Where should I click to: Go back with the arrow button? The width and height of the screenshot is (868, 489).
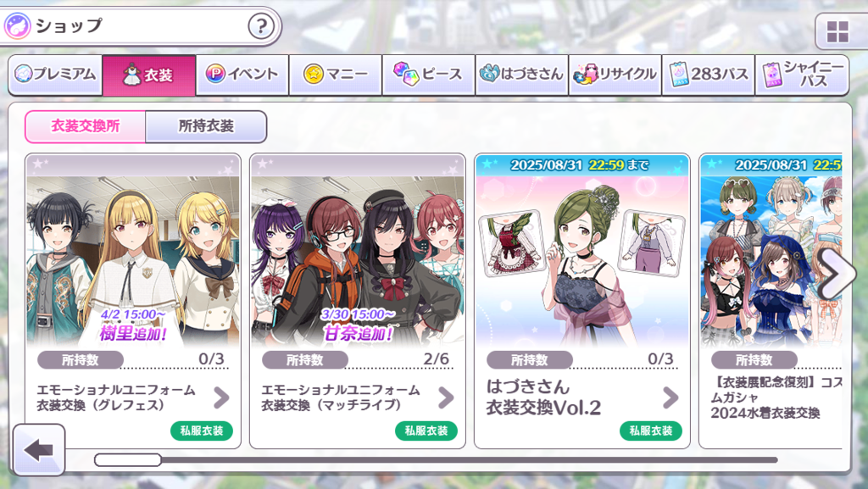[x=39, y=449]
